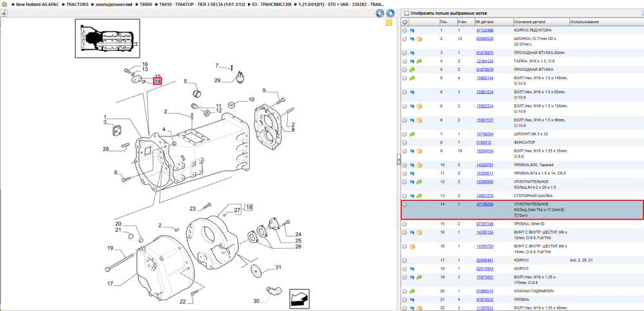Select 'Incl. 2, 20, 21' usage cell

click(582, 260)
